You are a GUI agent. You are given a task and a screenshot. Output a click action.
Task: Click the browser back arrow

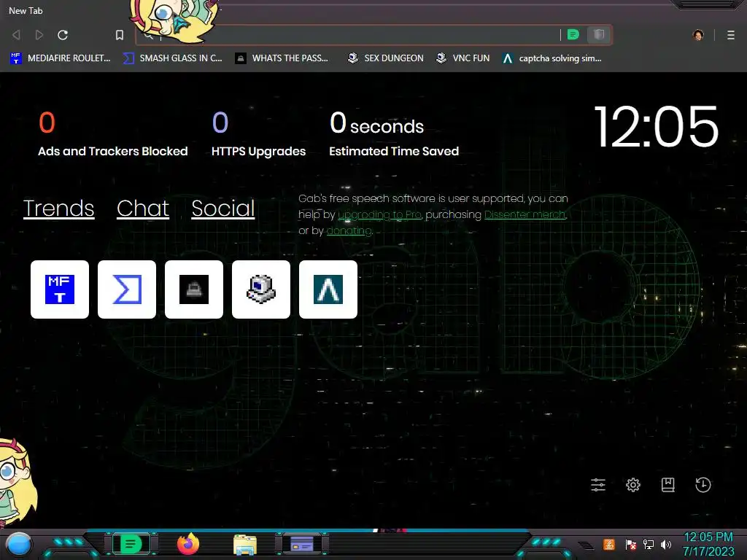(x=16, y=35)
